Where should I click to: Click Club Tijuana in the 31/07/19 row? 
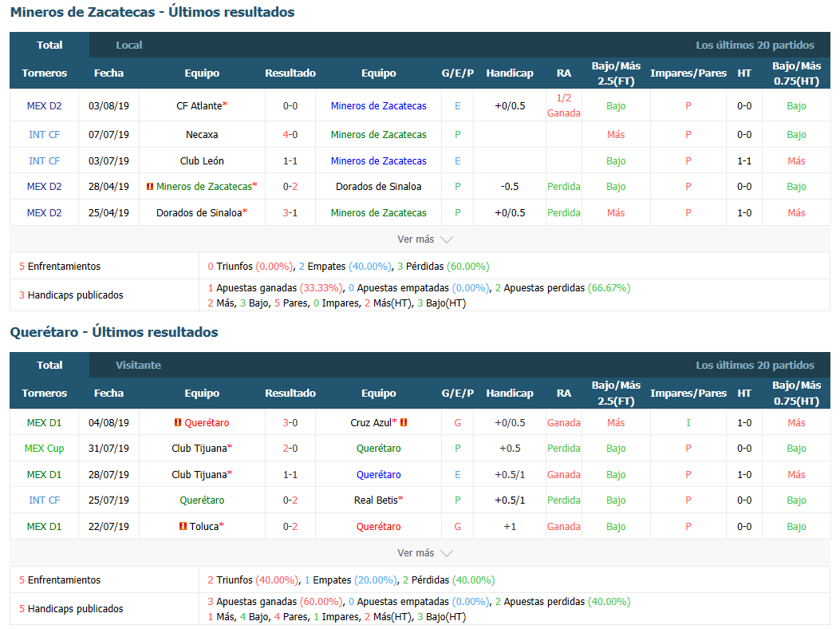(x=199, y=449)
